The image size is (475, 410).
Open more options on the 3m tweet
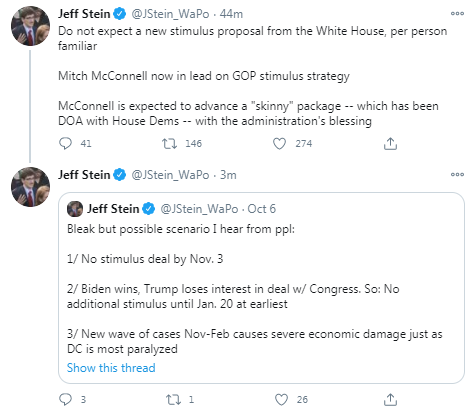pyautogui.click(x=457, y=174)
